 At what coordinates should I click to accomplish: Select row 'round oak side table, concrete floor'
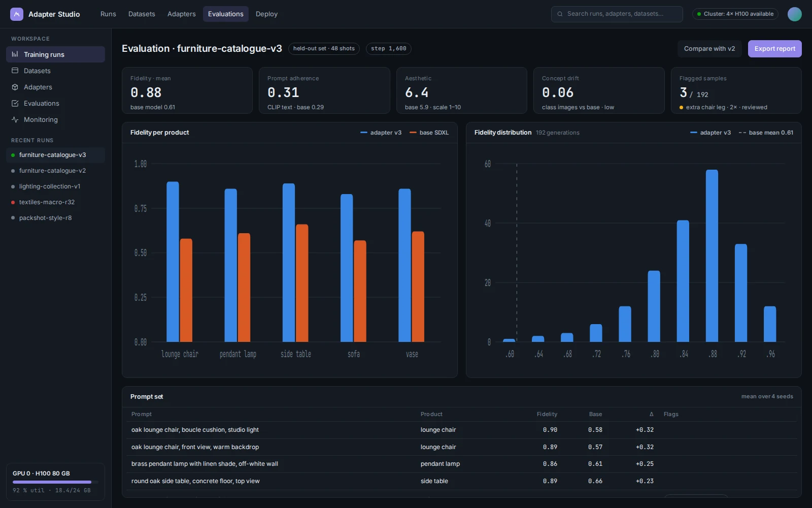point(462,481)
